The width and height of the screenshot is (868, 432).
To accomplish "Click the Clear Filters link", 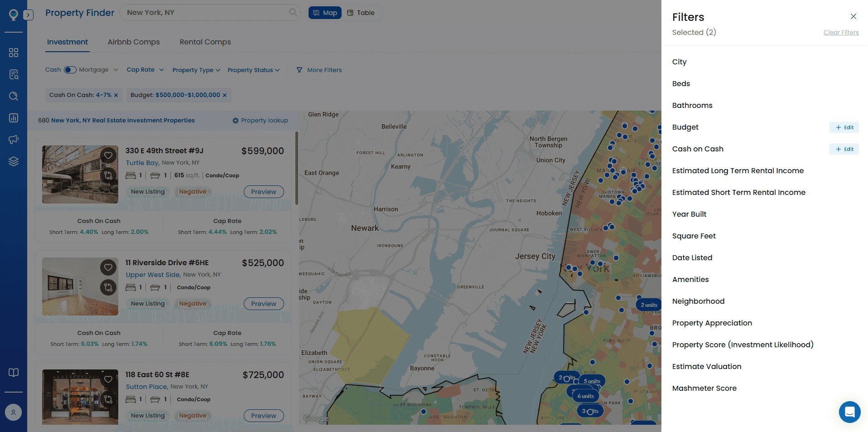I will click(841, 33).
